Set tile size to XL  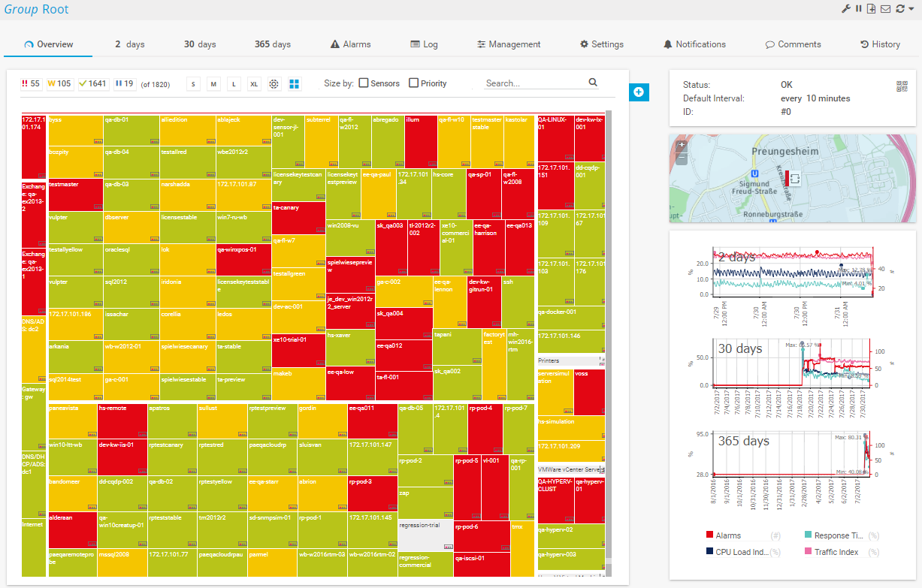coord(254,83)
